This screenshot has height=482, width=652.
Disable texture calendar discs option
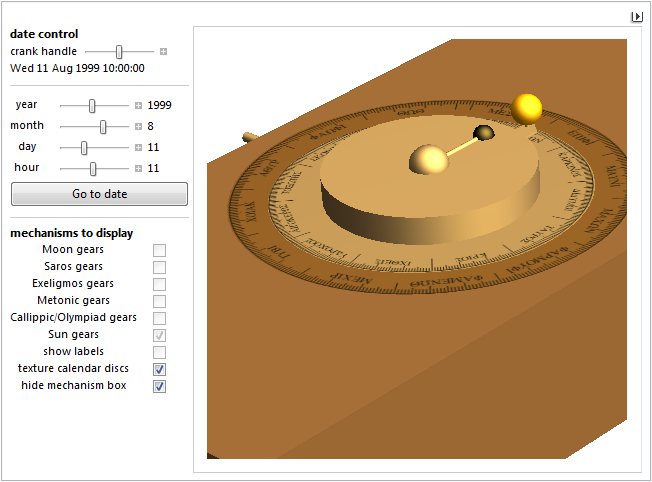coord(159,369)
